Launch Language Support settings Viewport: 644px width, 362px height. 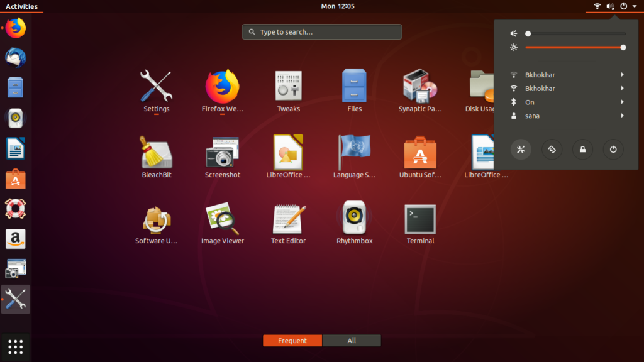[x=354, y=151]
